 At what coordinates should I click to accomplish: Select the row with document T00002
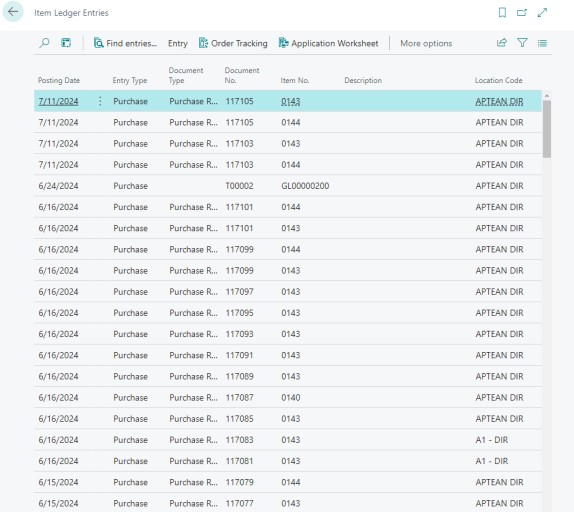pyautogui.click(x=288, y=186)
